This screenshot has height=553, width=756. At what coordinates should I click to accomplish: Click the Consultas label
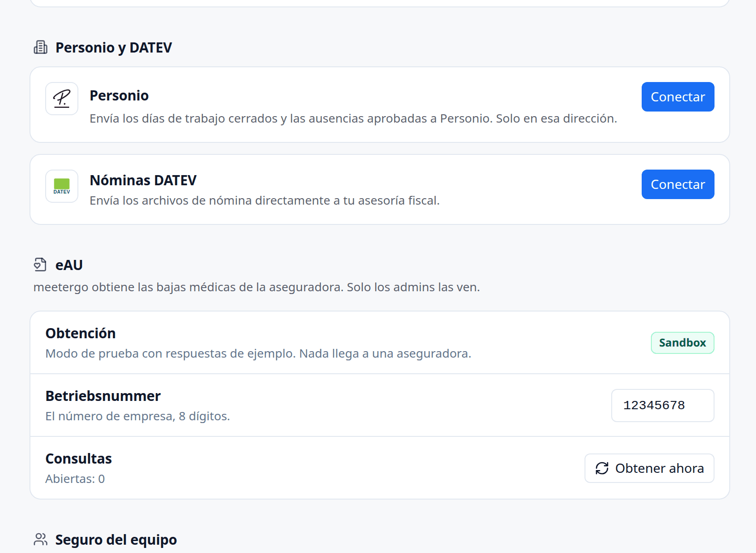(78, 459)
